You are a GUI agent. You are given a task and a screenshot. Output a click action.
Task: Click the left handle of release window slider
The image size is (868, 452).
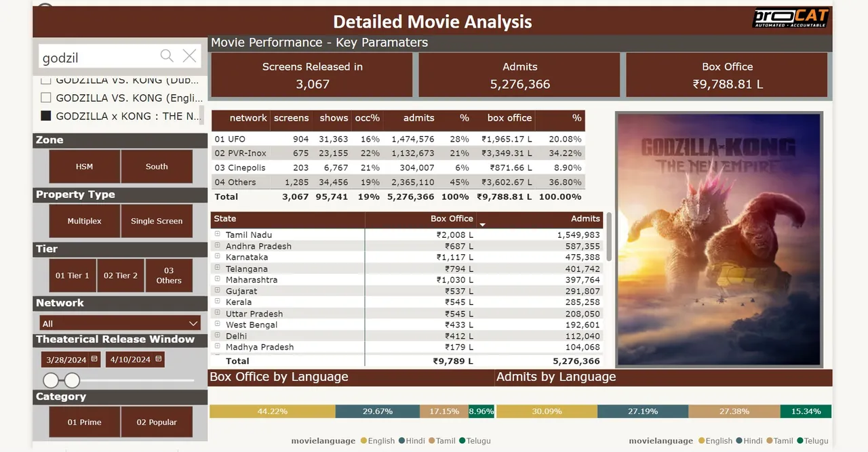51,380
